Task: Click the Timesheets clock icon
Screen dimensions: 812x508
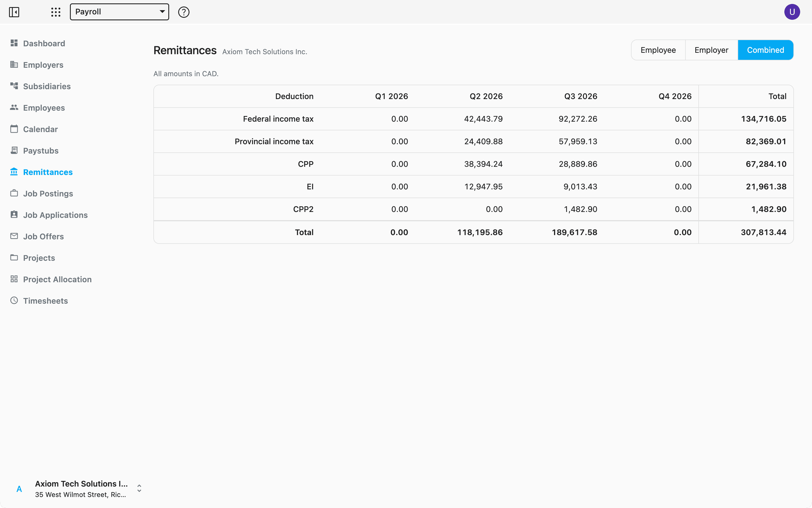Action: pyautogui.click(x=14, y=301)
